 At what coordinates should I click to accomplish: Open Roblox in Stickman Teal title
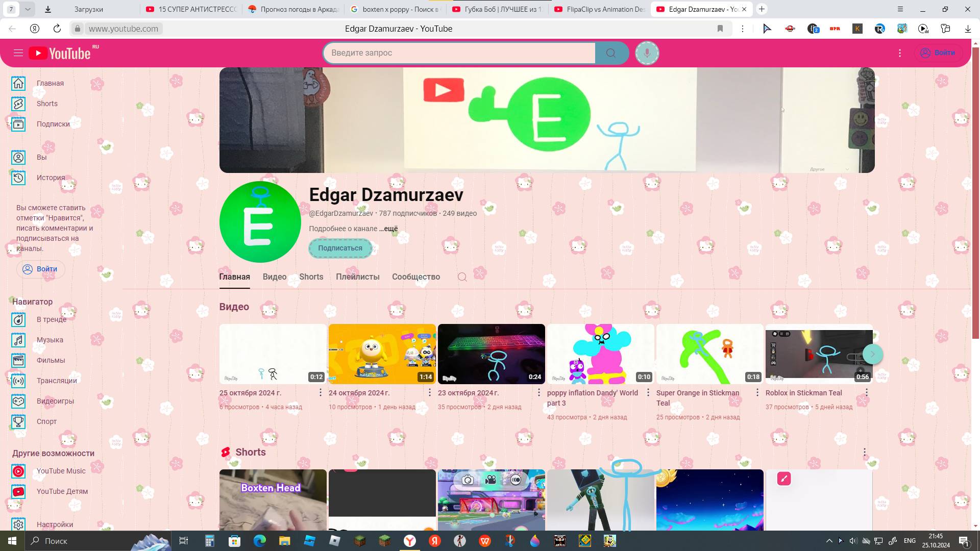click(803, 393)
